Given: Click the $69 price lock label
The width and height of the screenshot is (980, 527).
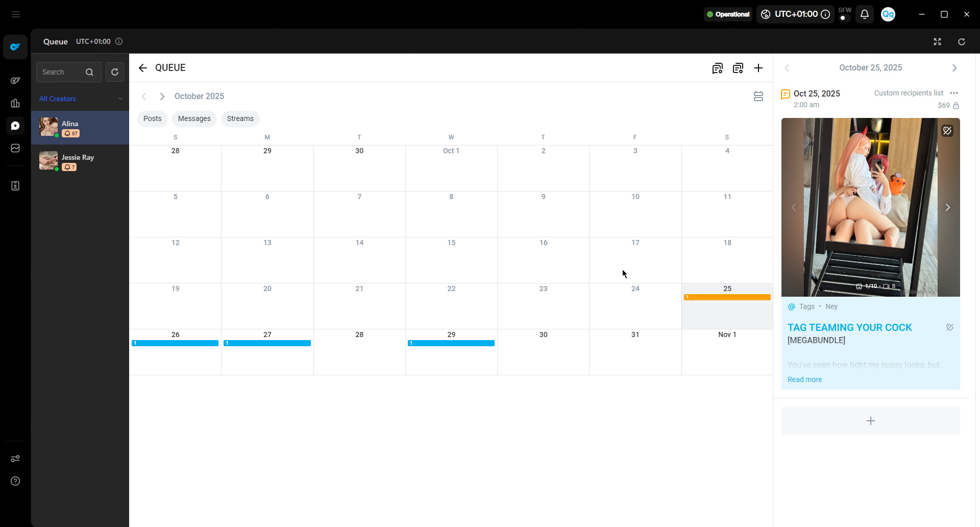Looking at the screenshot, I should coord(948,105).
